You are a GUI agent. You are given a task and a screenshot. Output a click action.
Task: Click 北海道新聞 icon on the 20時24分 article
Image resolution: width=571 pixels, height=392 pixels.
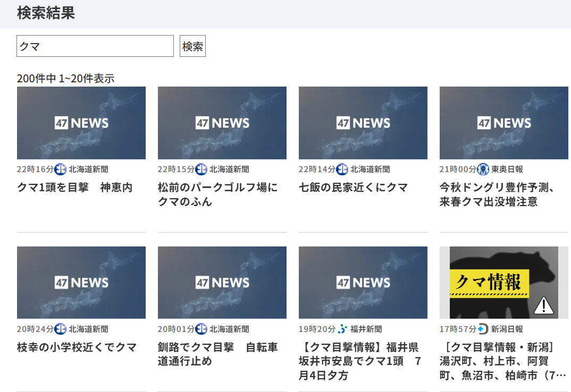60,329
